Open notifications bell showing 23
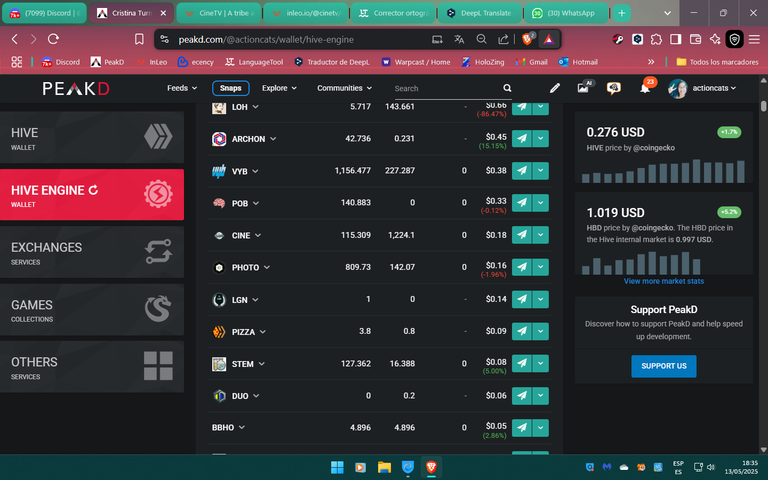This screenshot has width=768, height=480. 646,87
